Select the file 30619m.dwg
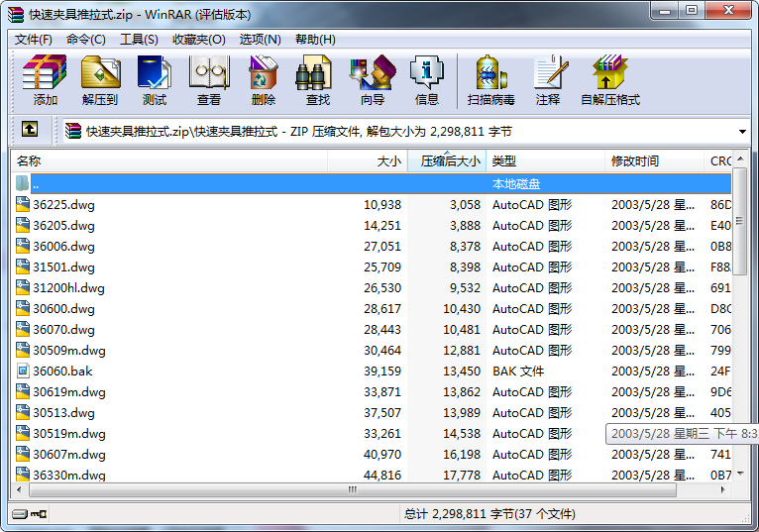The width and height of the screenshot is (759, 532). point(69,392)
